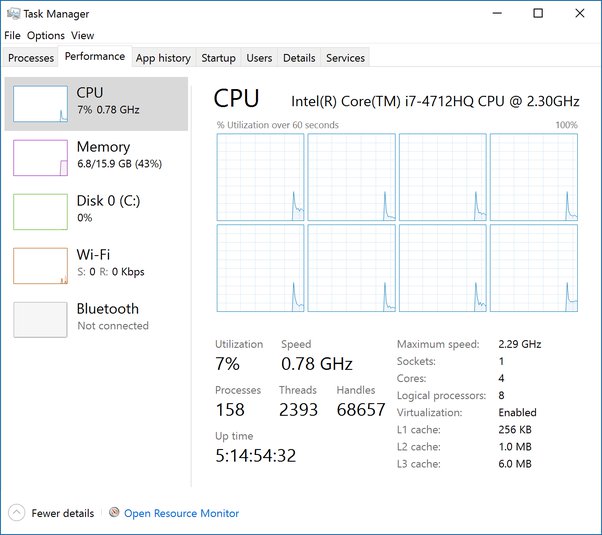602x535 pixels.
Task: Click the CPU mini graph thumbnail
Action: coord(40,104)
